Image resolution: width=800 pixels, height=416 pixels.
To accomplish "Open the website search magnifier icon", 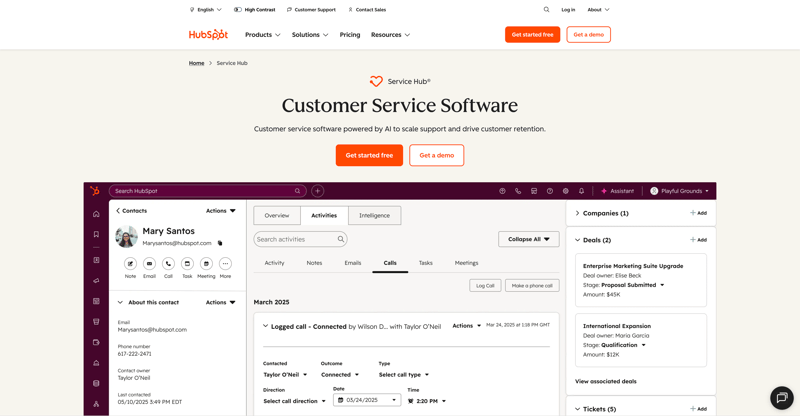I will pos(546,10).
